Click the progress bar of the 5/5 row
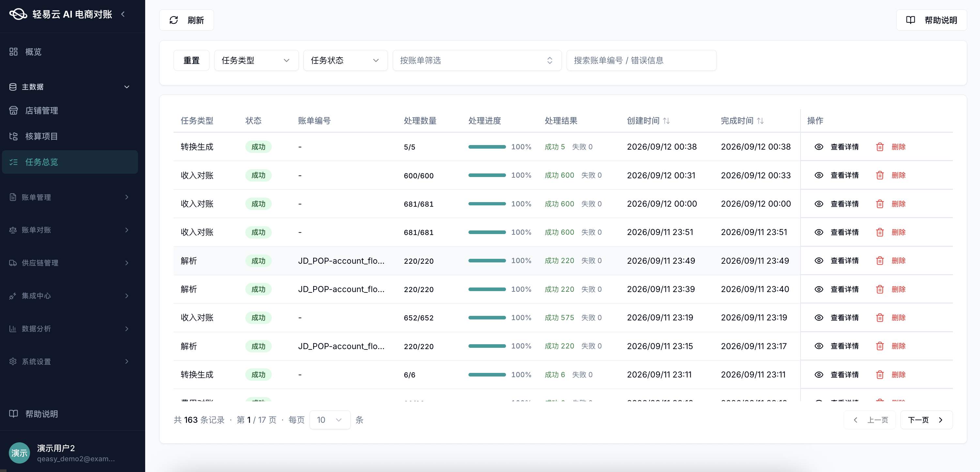The image size is (980, 472). tap(487, 147)
